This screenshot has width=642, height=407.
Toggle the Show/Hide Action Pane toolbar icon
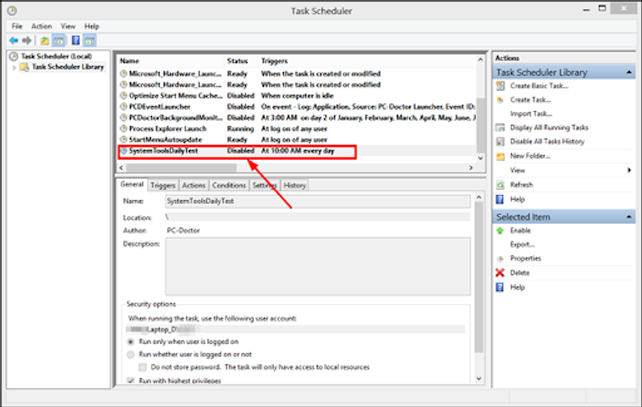pos(90,41)
